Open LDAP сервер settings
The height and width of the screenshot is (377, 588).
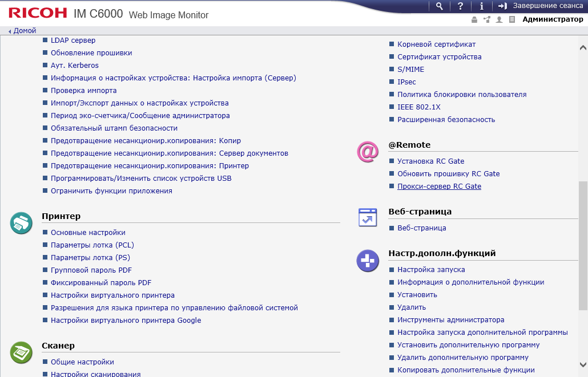click(73, 40)
